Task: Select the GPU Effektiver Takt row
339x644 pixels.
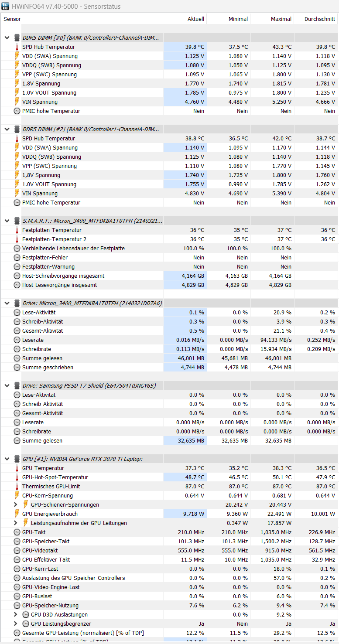Action: click(169, 560)
